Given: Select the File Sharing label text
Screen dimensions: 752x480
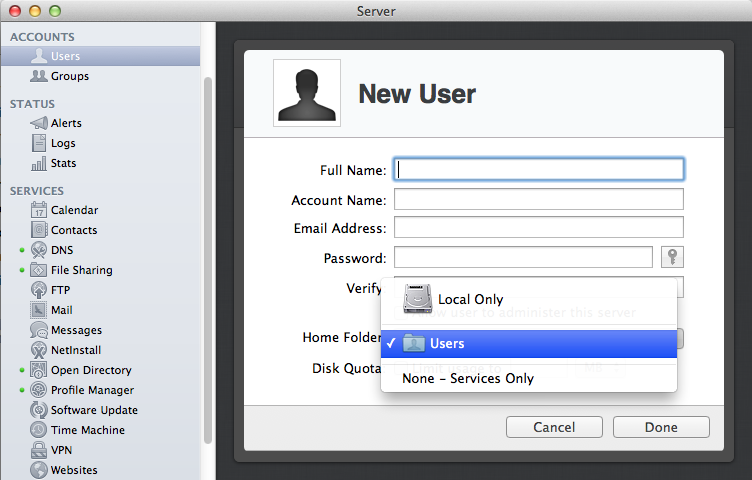Looking at the screenshot, I should pyautogui.click(x=82, y=270).
